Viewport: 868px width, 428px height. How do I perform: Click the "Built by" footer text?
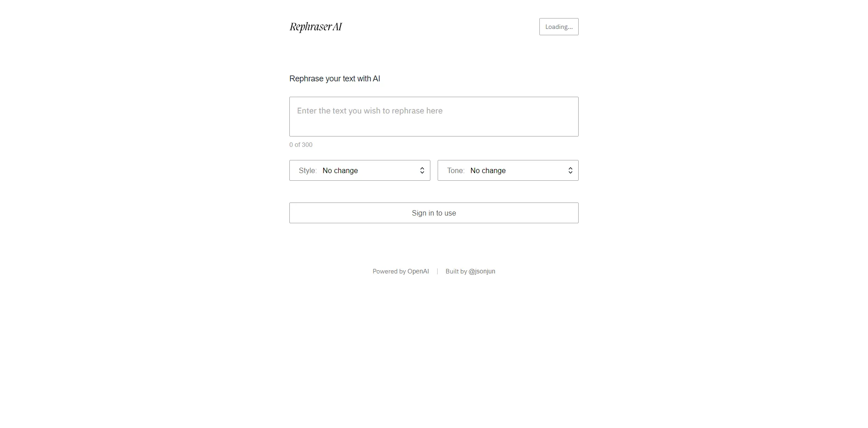456,271
